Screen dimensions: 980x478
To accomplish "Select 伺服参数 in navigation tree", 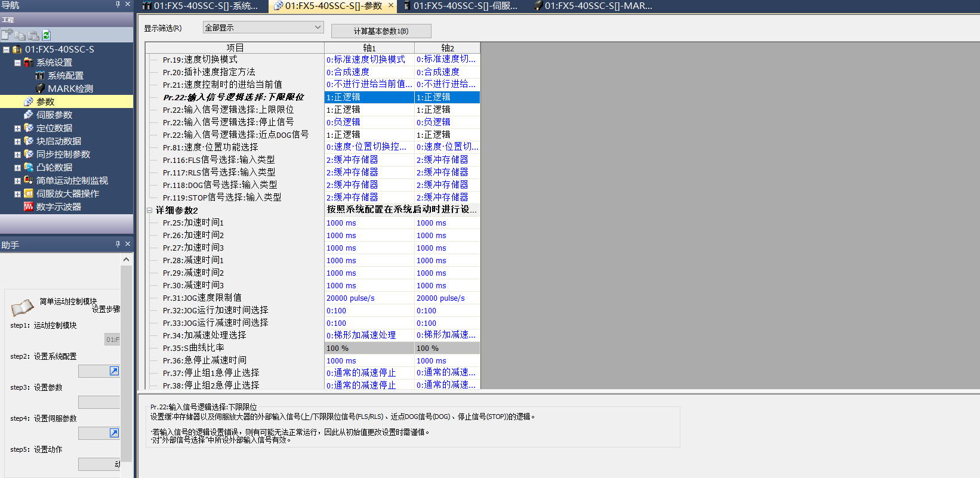I will pos(54,115).
